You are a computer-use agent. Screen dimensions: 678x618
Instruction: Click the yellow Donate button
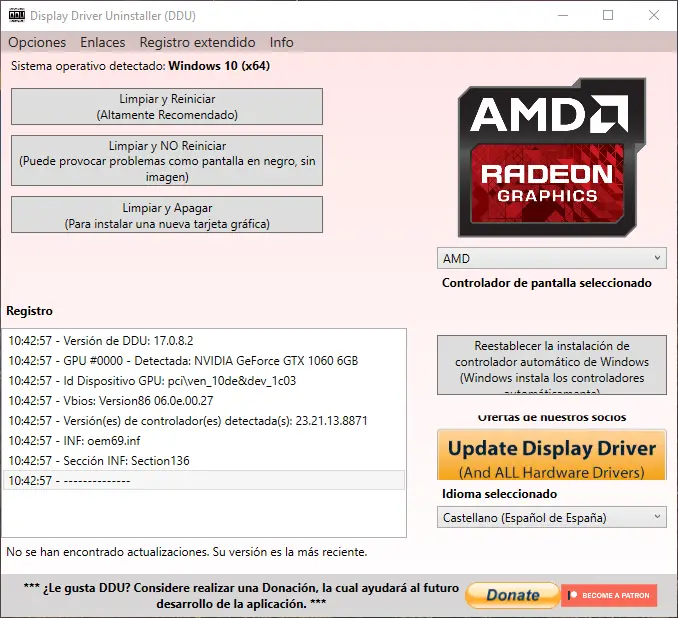pos(512,595)
